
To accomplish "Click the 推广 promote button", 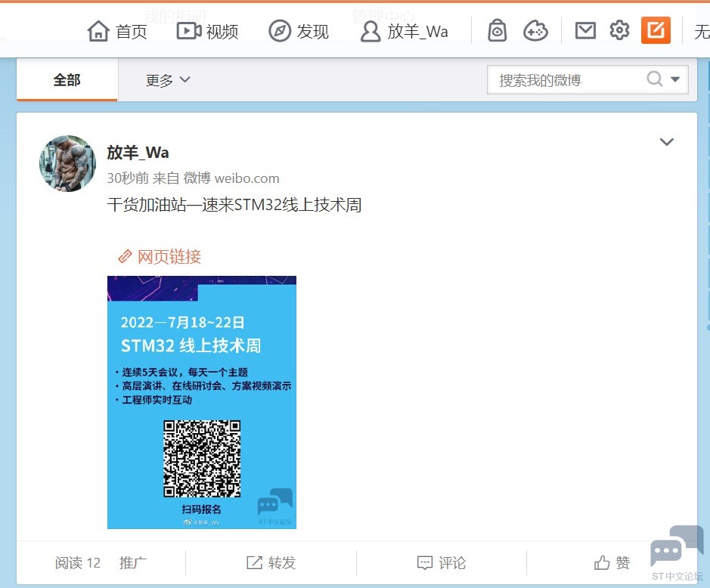I will tap(132, 562).
